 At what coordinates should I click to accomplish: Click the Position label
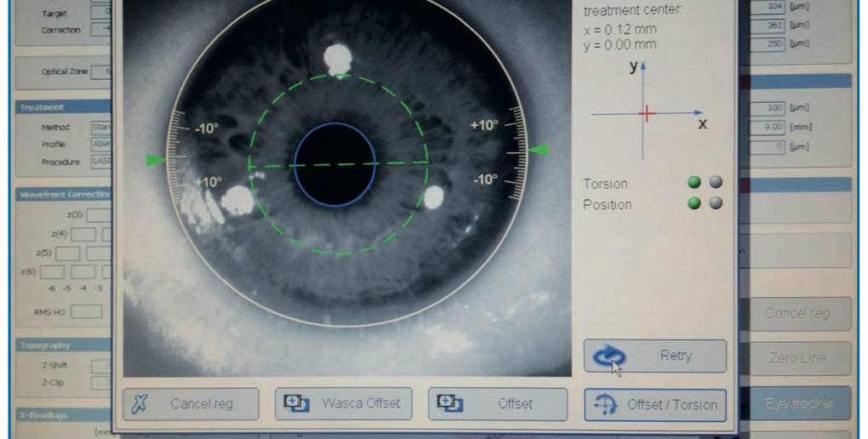[x=608, y=205]
